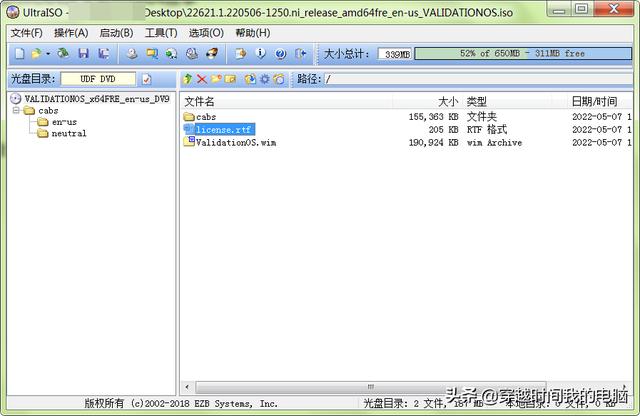Select the cabs folder in file list

(205, 117)
